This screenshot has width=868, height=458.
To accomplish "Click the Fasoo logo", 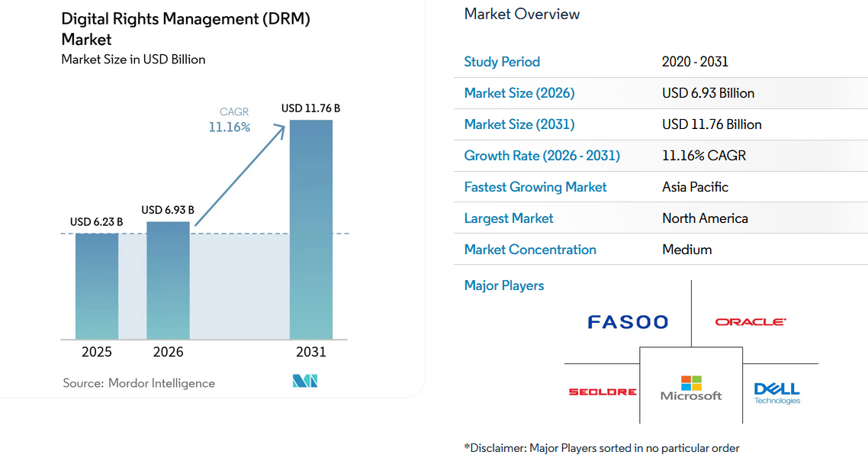I will tap(628, 322).
